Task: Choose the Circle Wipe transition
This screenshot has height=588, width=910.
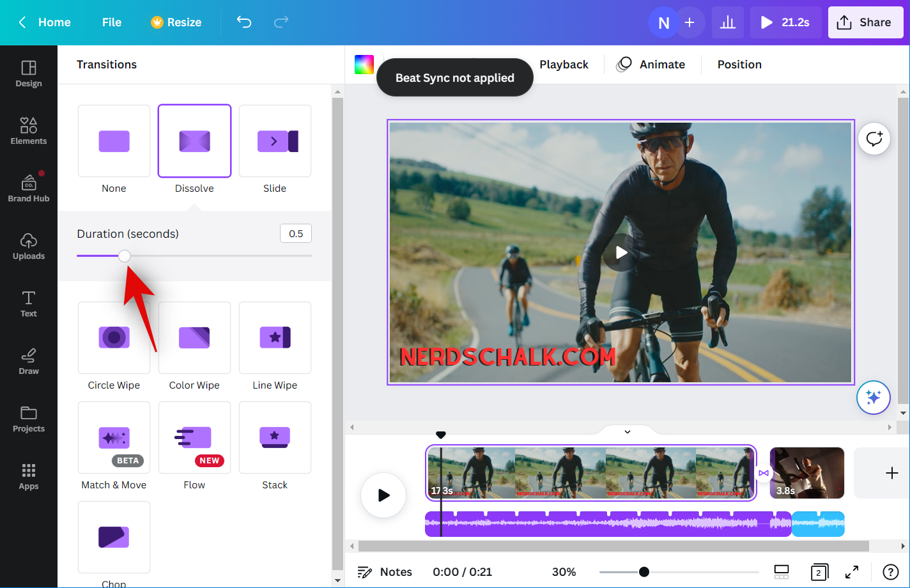Action: point(114,338)
